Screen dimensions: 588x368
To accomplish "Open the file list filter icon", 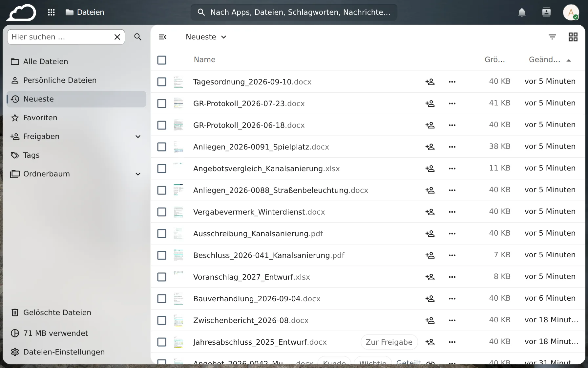I will (552, 37).
